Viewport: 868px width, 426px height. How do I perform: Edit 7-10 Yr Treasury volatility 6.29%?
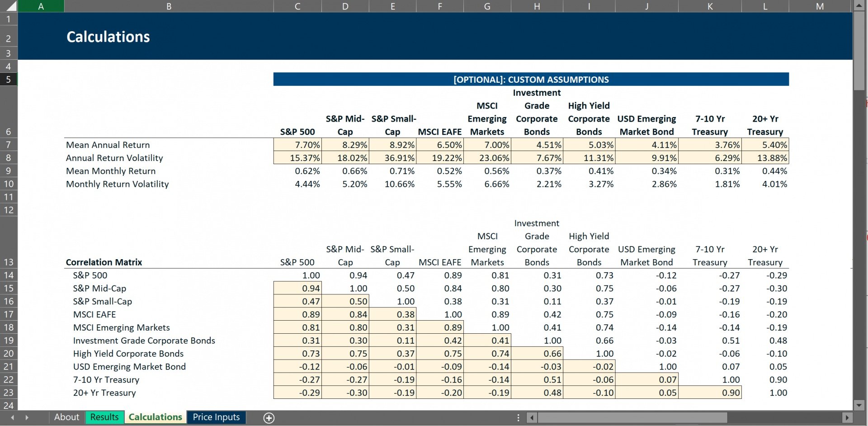[710, 158]
